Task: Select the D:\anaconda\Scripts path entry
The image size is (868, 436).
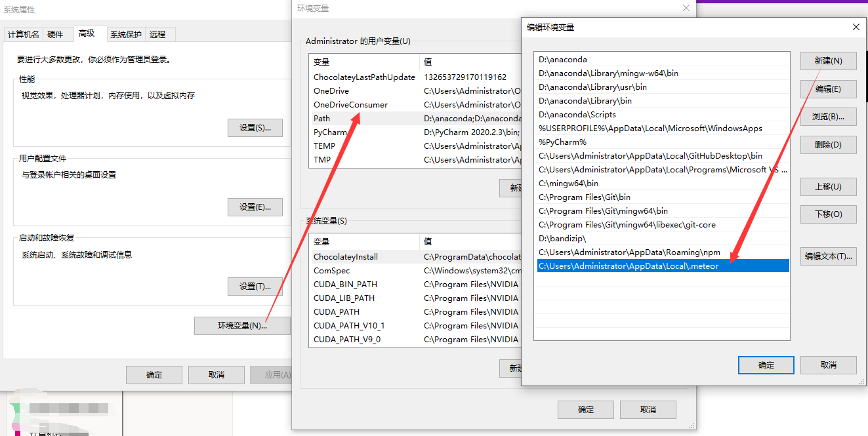Action: [590, 114]
